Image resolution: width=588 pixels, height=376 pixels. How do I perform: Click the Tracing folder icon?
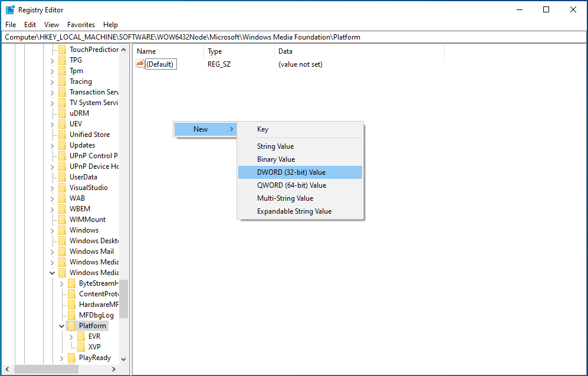click(x=63, y=81)
